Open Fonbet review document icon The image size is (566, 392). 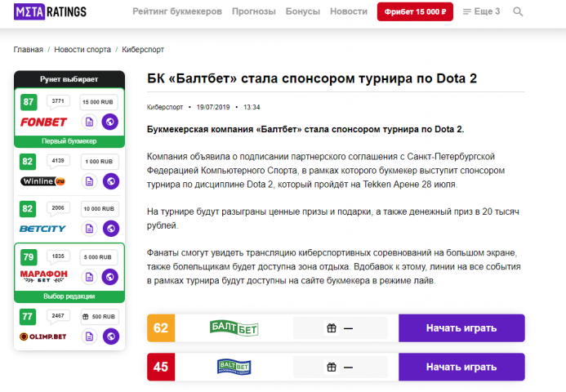pos(89,122)
